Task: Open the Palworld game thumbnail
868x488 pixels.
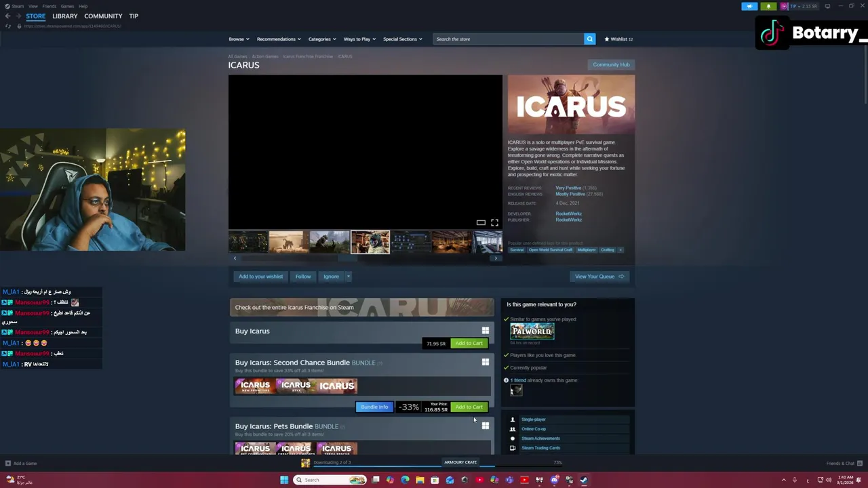Action: coord(532,331)
